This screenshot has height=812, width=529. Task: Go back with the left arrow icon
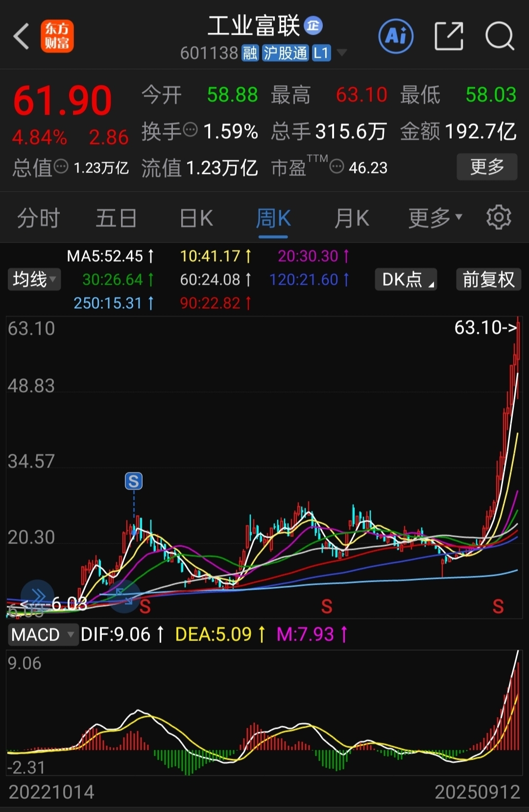21,36
